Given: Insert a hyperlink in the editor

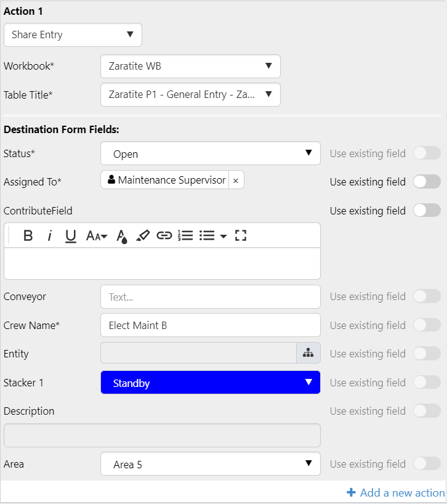Looking at the screenshot, I should pyautogui.click(x=164, y=235).
